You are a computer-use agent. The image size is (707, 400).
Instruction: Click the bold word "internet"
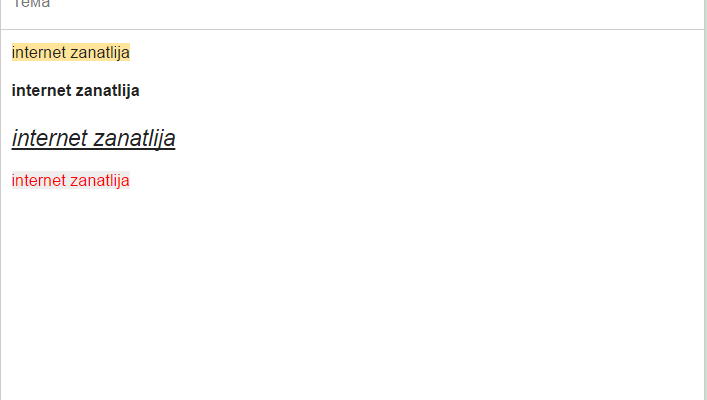(41, 91)
